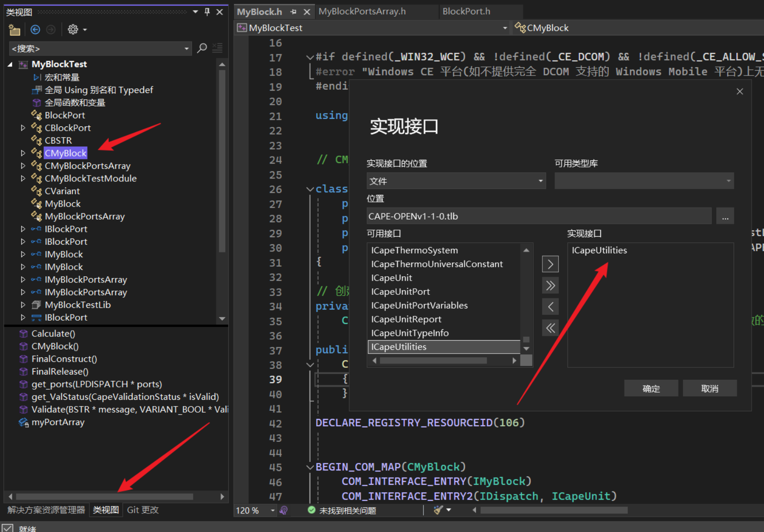Image resolution: width=764 pixels, height=532 pixels.
Task: Click the 未找到相关问题 status indicator
Action: 342,511
